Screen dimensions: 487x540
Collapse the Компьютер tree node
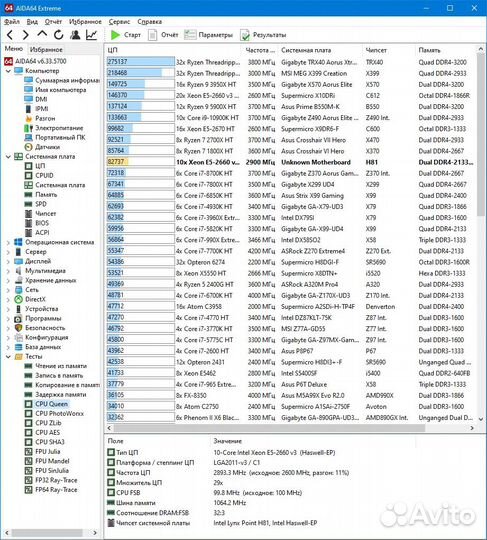(8, 71)
